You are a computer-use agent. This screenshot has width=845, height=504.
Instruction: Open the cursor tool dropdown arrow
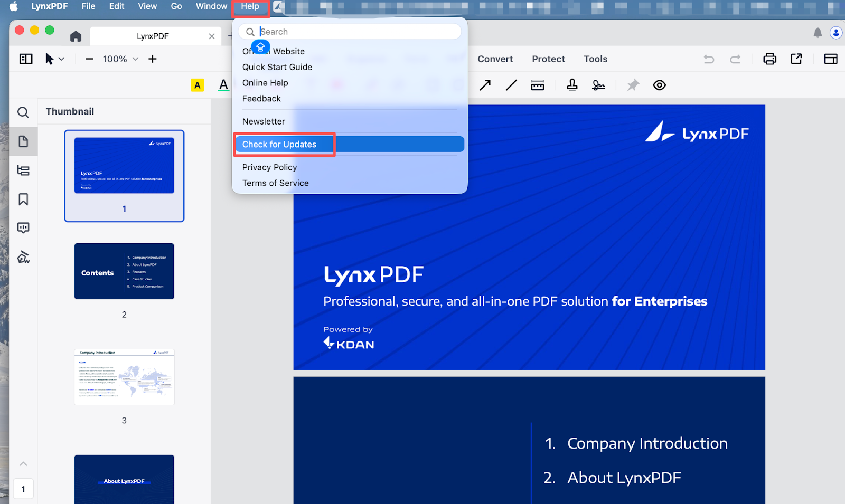click(62, 59)
